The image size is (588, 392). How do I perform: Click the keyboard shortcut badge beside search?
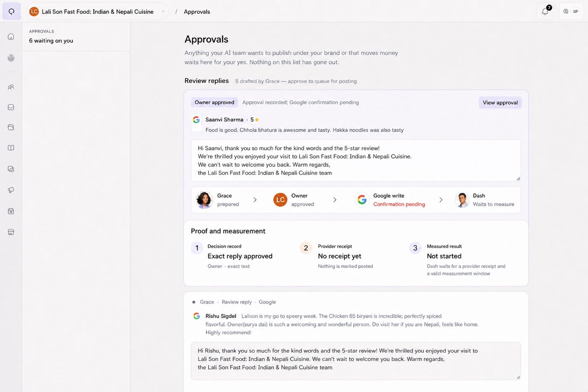tap(576, 11)
